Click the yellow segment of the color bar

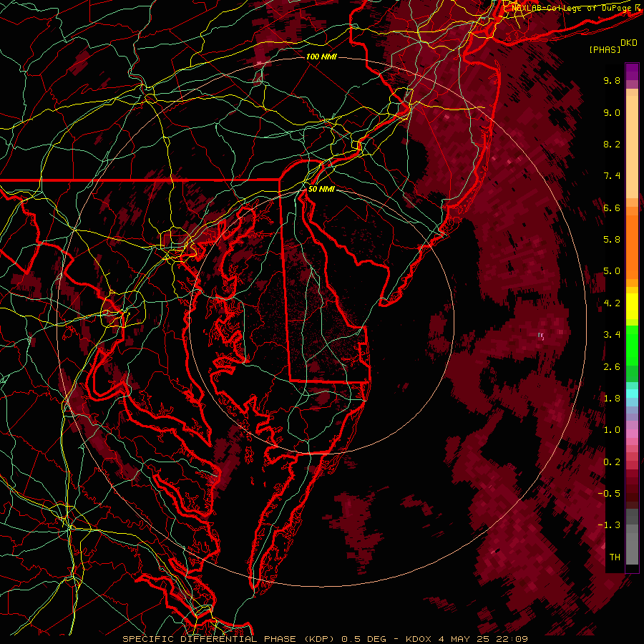pos(632,306)
